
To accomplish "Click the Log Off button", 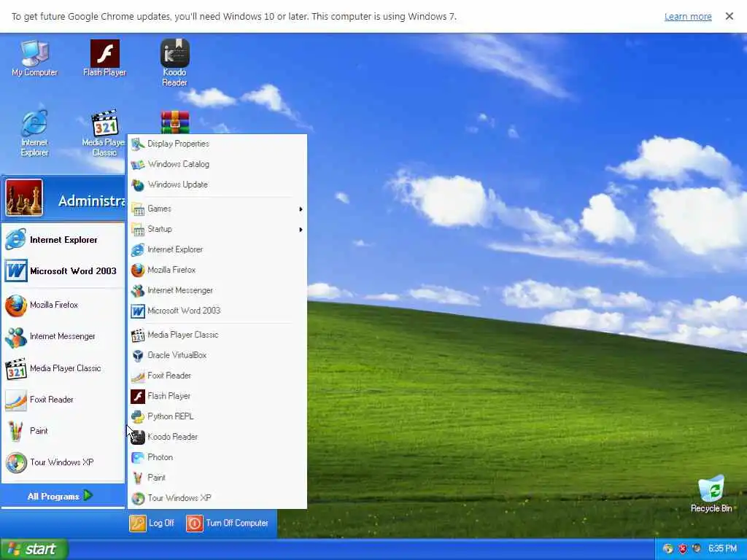I will click(152, 524).
